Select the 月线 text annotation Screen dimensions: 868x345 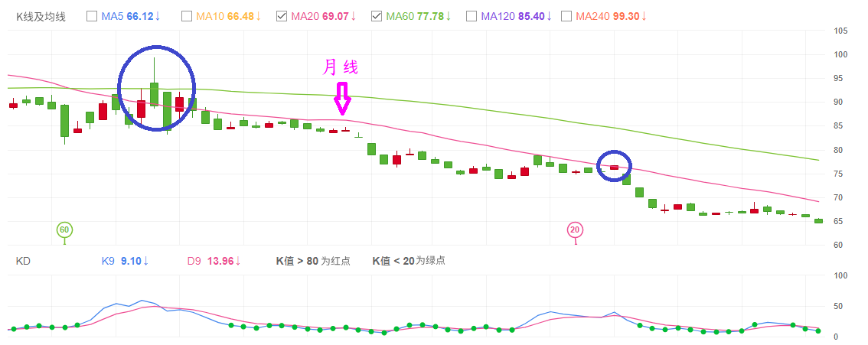pyautogui.click(x=340, y=67)
